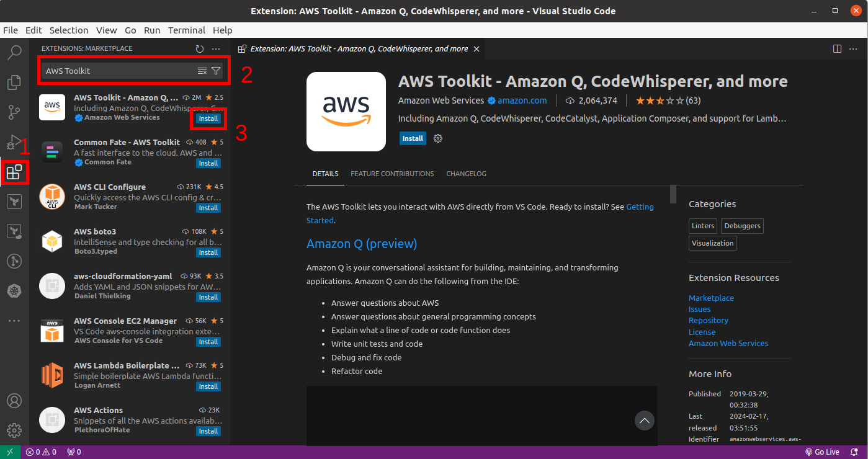Viewport: 868px width, 459px height.
Task: Toggle Go Live server in status bar
Action: [x=822, y=452]
